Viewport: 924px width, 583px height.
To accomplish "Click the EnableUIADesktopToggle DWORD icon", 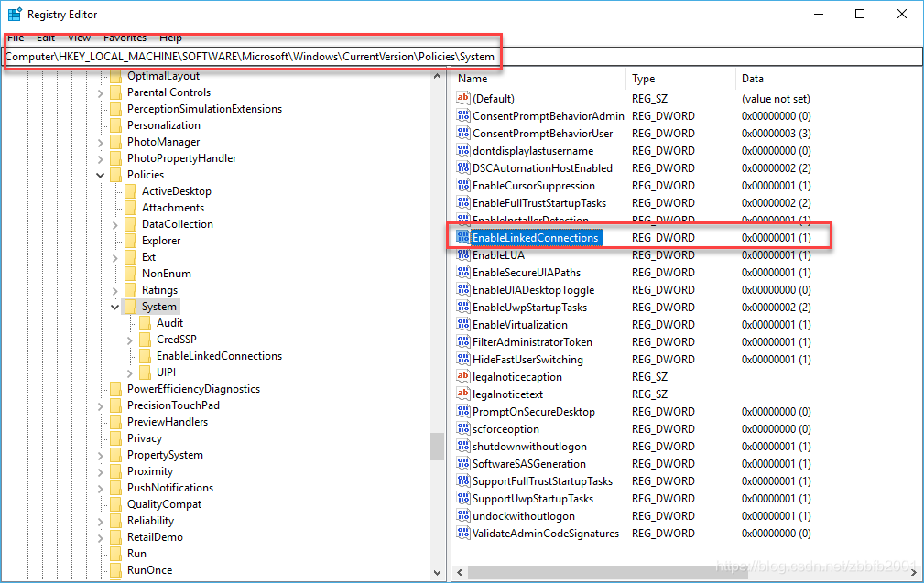I will pos(463,290).
